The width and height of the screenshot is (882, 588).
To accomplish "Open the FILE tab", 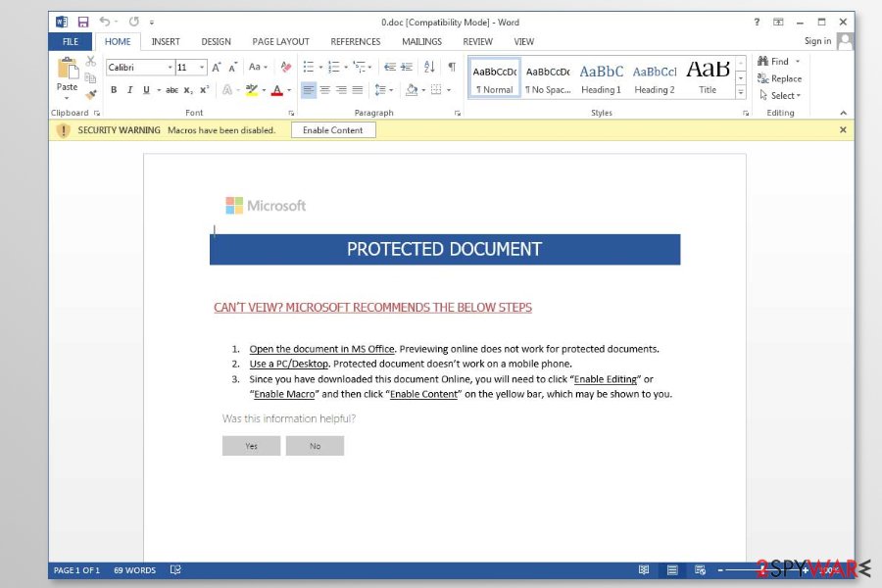I will click(x=71, y=41).
